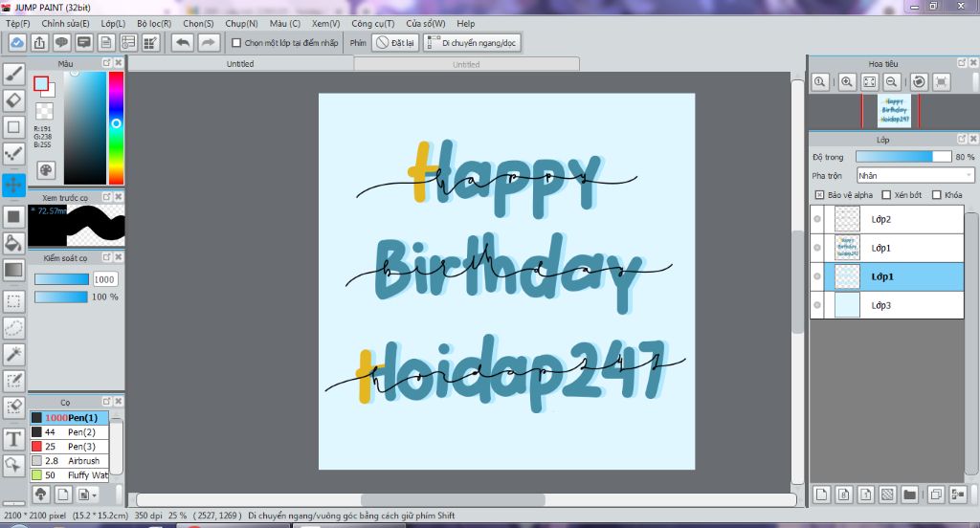Select the Select Eraser tool
This screenshot has width=980, height=528.
[13, 407]
